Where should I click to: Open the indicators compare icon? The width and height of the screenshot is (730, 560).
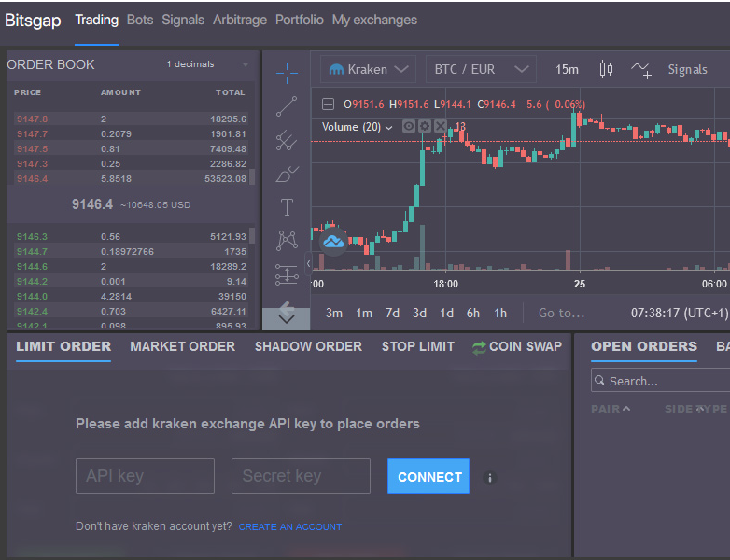pyautogui.click(x=641, y=70)
